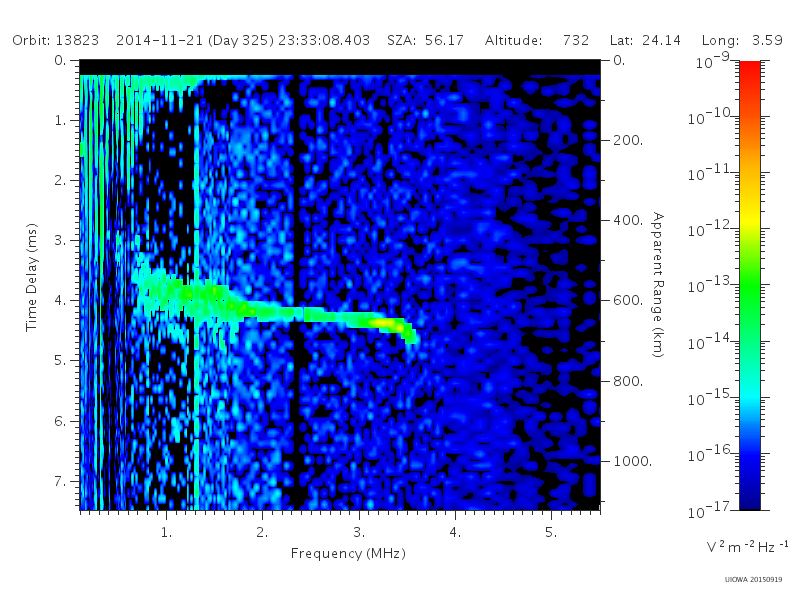The image size is (800, 600).
Task: Click the 'SZA: 56.17' header value
Action: (425, 40)
